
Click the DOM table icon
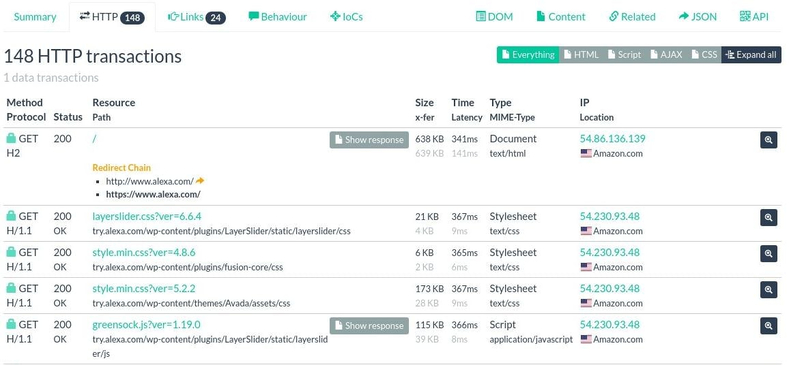[481, 17]
